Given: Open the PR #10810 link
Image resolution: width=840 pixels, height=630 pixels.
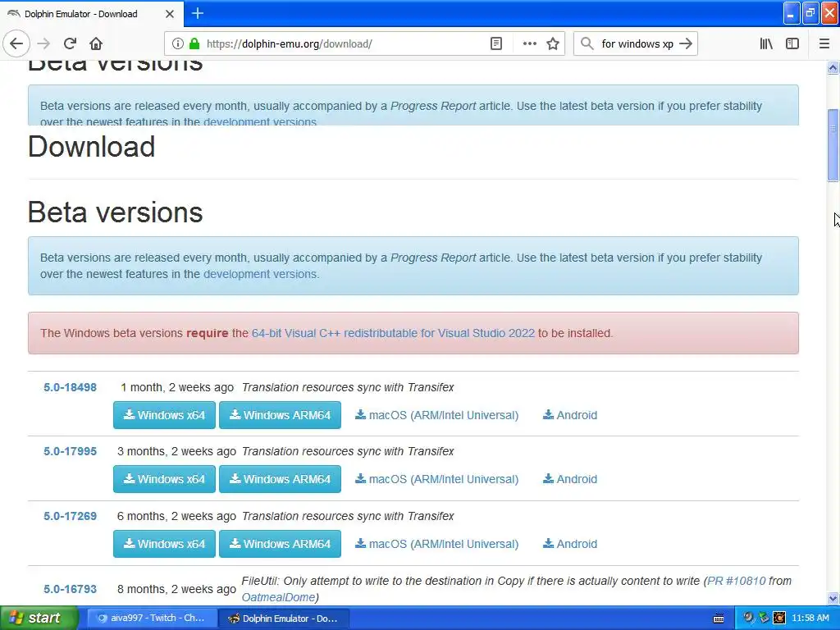Looking at the screenshot, I should [736, 582].
